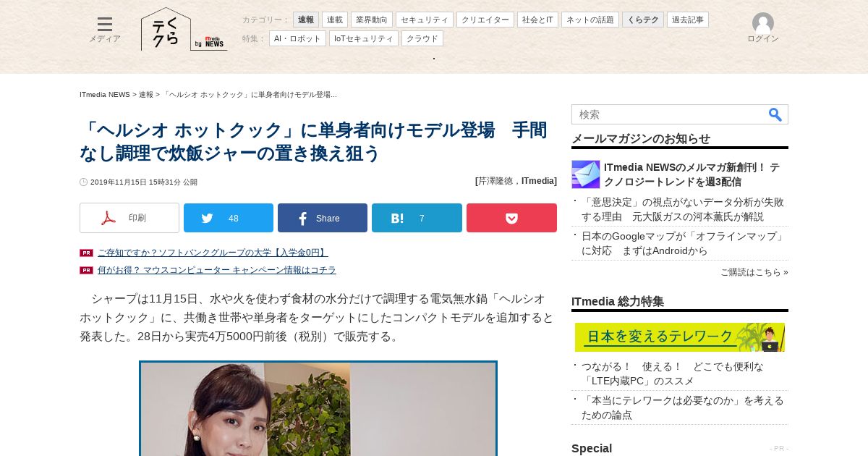Open the LTE内蔵PC のススメ article

pos(673,373)
